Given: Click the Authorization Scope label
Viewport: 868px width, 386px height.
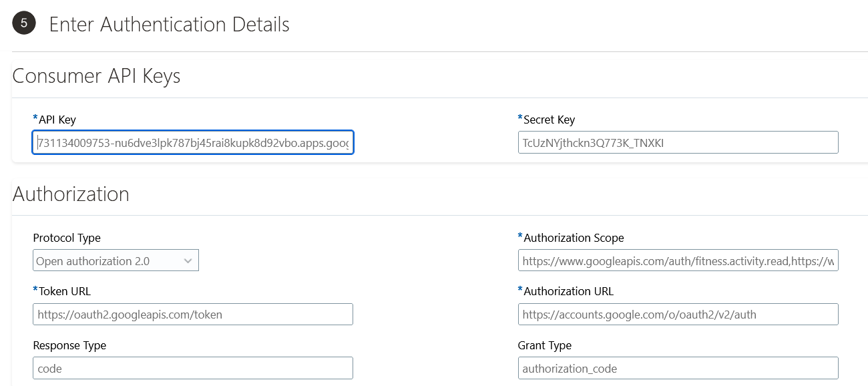Looking at the screenshot, I should 573,238.
